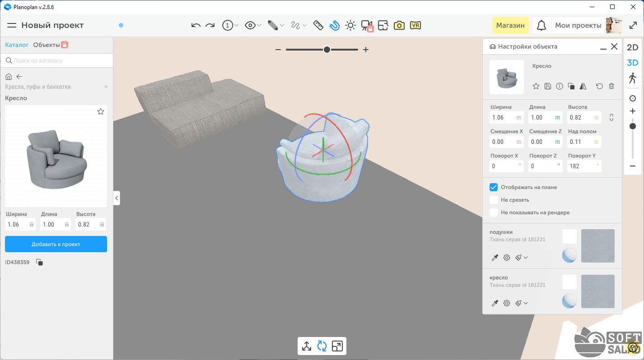644x360 pixels.
Task: Click the undo arrow in the toolbar
Action: tap(196, 26)
